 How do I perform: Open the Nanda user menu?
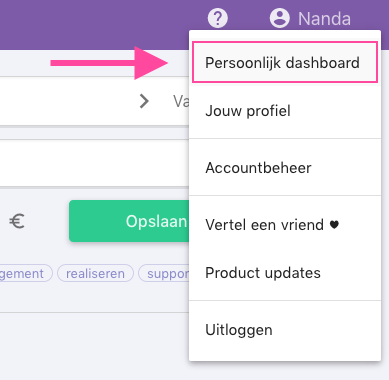click(310, 18)
